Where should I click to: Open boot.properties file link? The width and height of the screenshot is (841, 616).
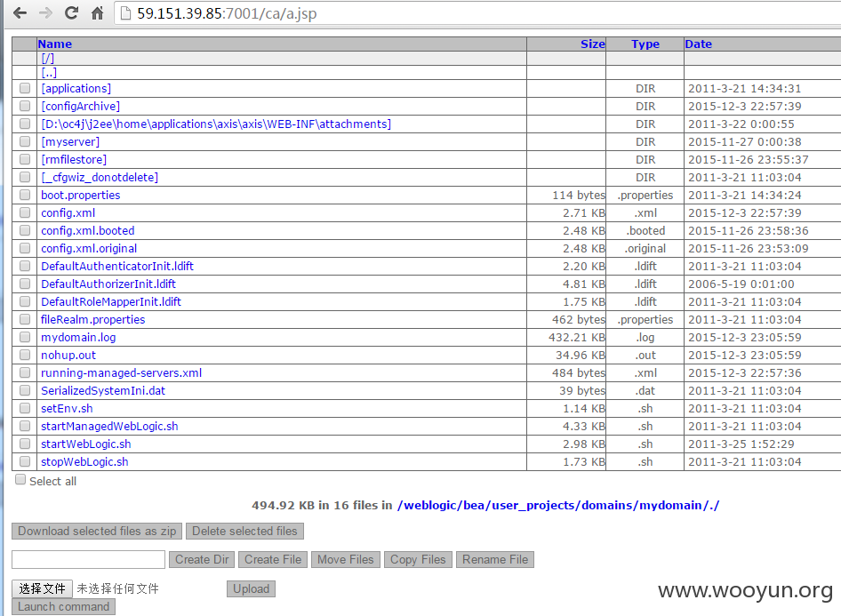(80, 196)
